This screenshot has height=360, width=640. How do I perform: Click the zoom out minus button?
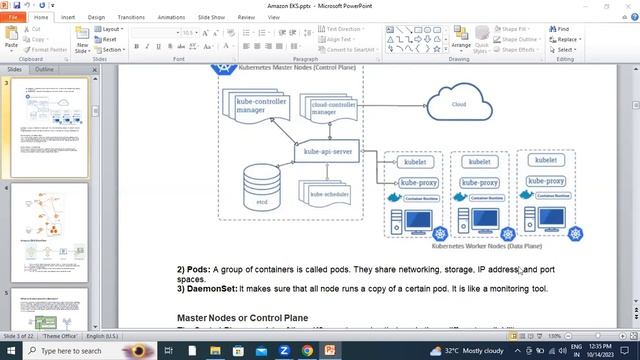[568, 336]
